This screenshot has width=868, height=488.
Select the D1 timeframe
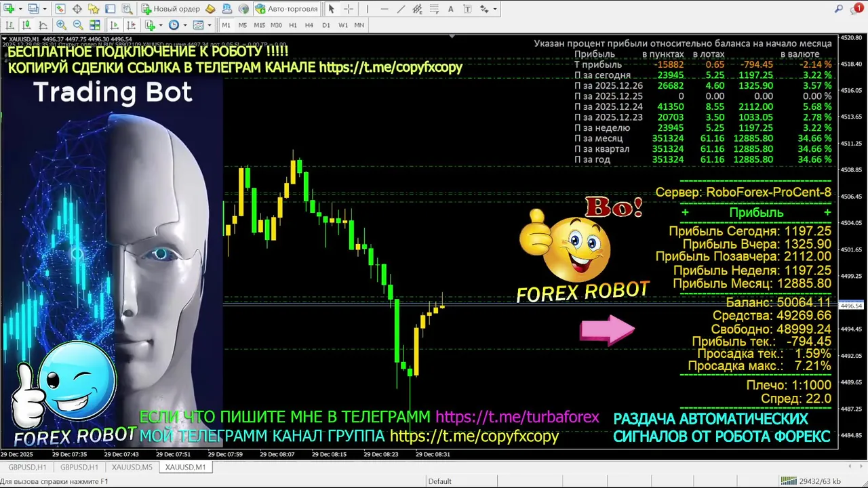pyautogui.click(x=326, y=25)
